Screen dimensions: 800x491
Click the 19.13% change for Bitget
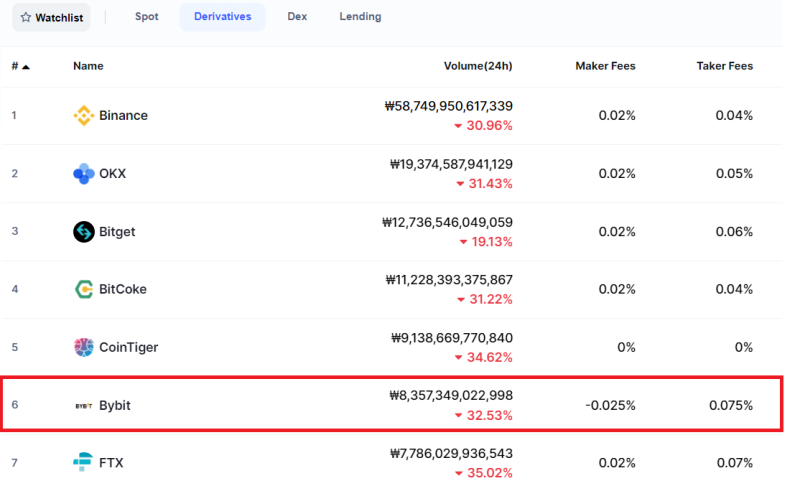(486, 242)
